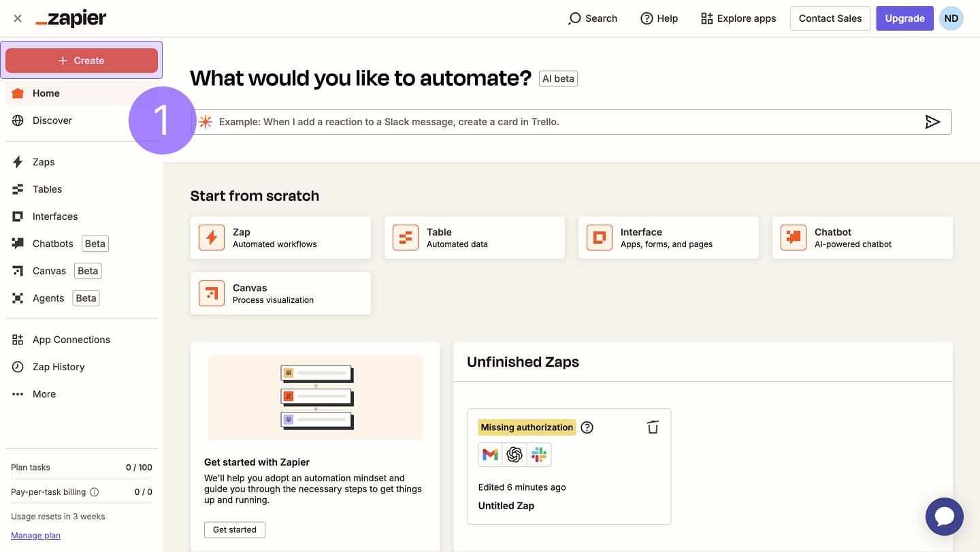Open the Untitled Zap title

506,506
